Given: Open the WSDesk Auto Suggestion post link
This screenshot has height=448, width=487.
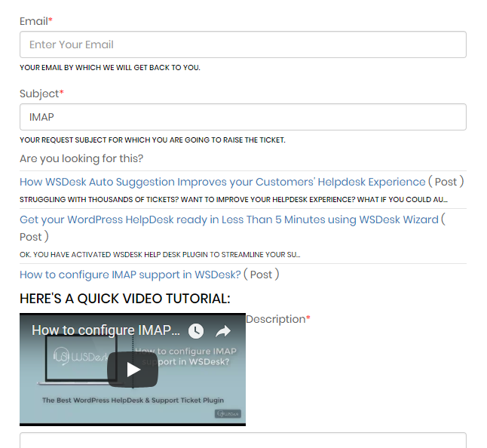Looking at the screenshot, I should tap(222, 182).
